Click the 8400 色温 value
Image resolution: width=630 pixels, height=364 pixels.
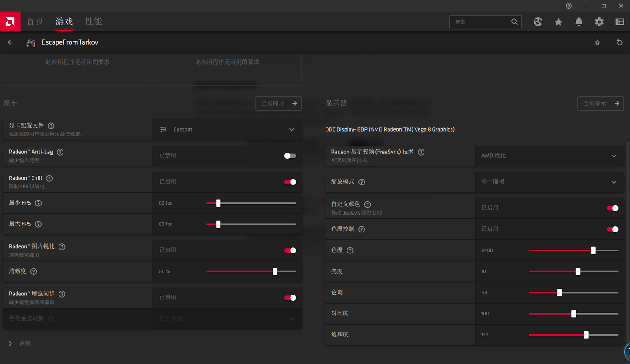[487, 250]
